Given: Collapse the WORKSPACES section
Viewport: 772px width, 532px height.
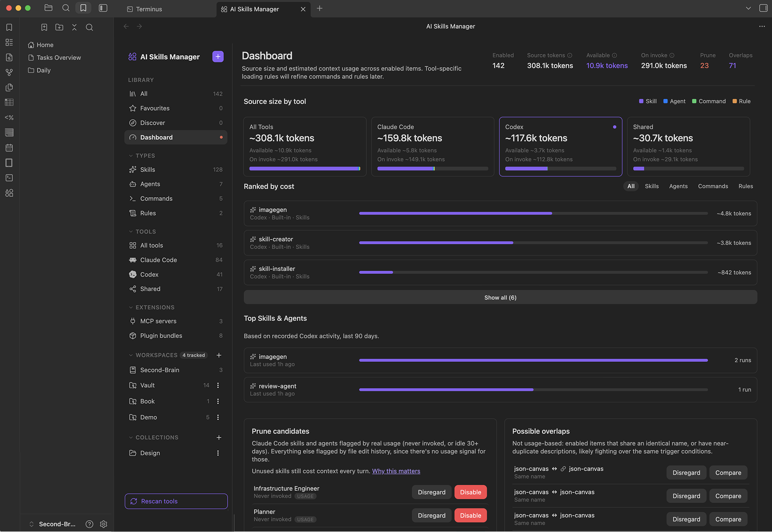Looking at the screenshot, I should tap(153, 355).
